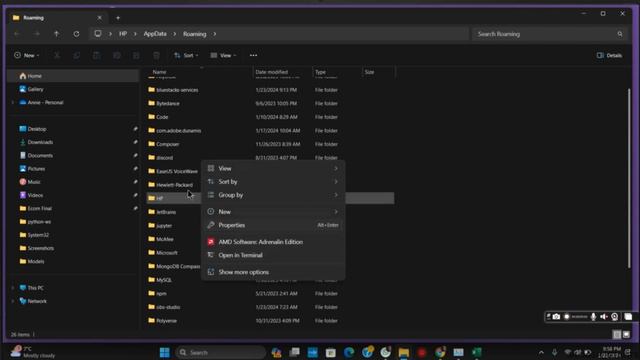The width and height of the screenshot is (640, 360).
Task: Expand the Annie - Personal OneDrive node
Action: point(13,102)
